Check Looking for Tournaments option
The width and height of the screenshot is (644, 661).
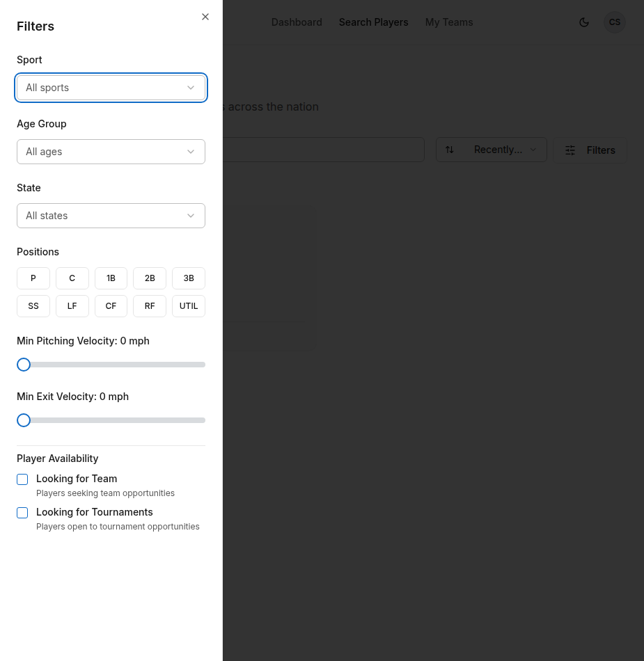22,513
